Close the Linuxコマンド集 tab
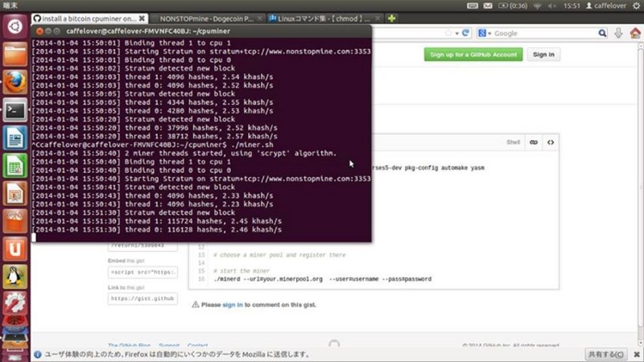Viewport: 644px width, 362px height. tap(378, 19)
